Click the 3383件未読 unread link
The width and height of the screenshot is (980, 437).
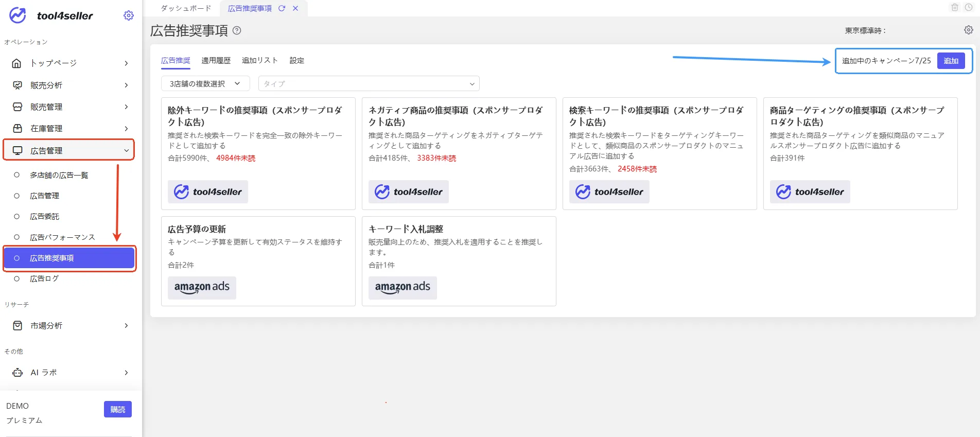coord(436,158)
